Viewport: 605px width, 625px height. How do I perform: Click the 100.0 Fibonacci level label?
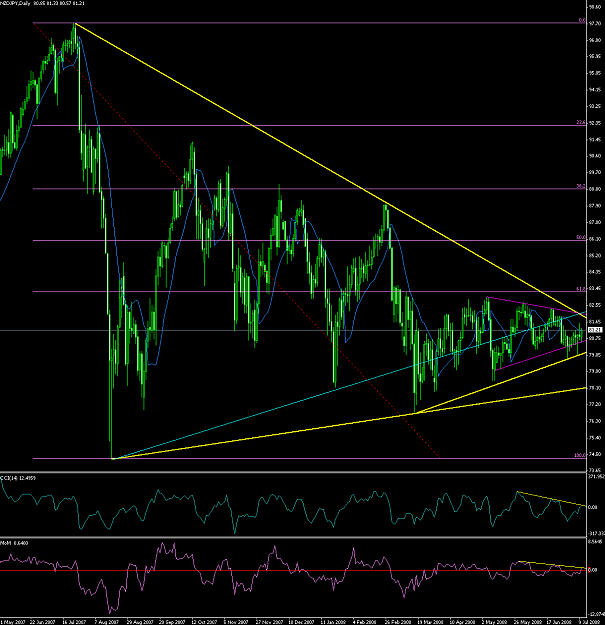(x=579, y=455)
